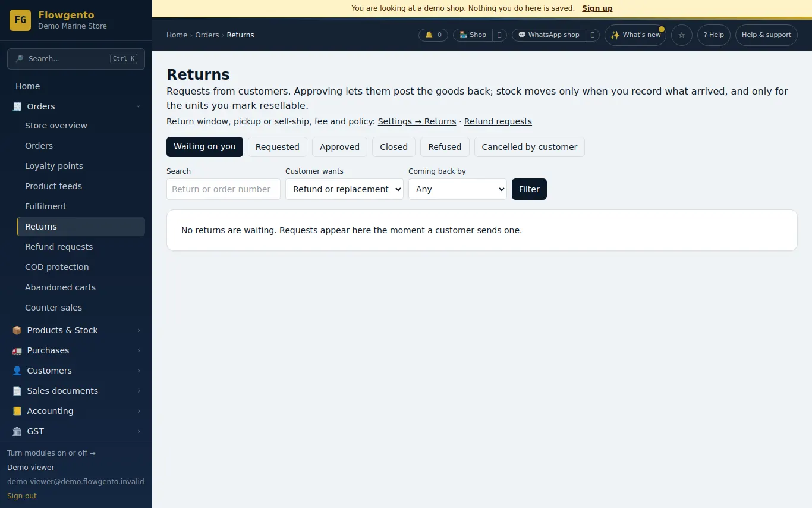The height and width of the screenshot is (508, 812).
Task: Switch to the Refused tab
Action: (x=445, y=147)
